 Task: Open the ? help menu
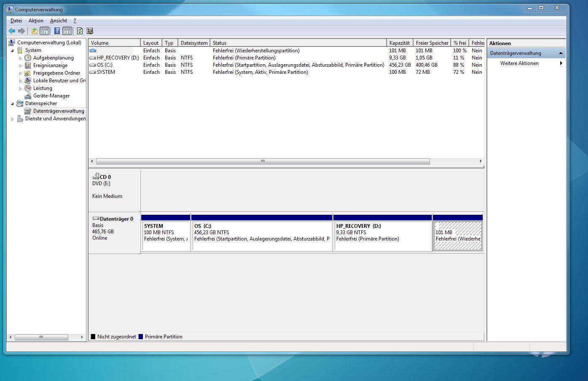tap(75, 21)
